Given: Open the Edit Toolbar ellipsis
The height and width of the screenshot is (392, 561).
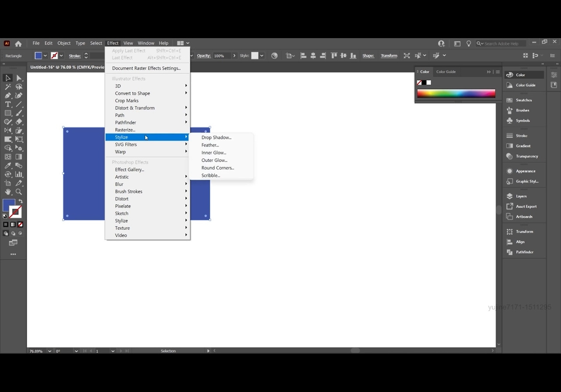Looking at the screenshot, I should pyautogui.click(x=13, y=254).
